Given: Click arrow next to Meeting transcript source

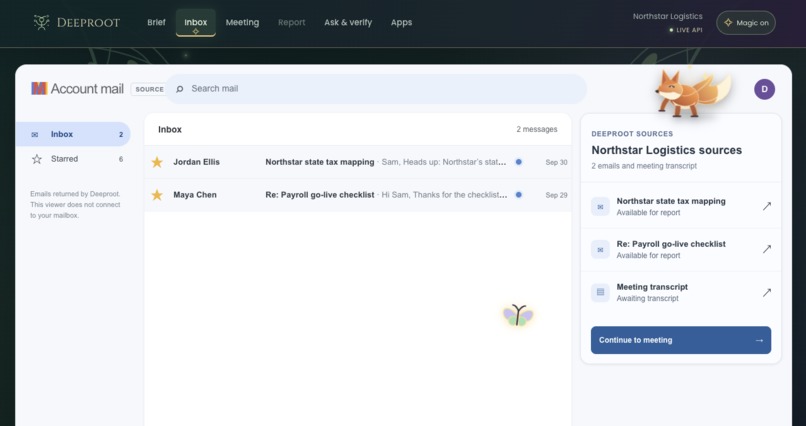Looking at the screenshot, I should point(766,292).
